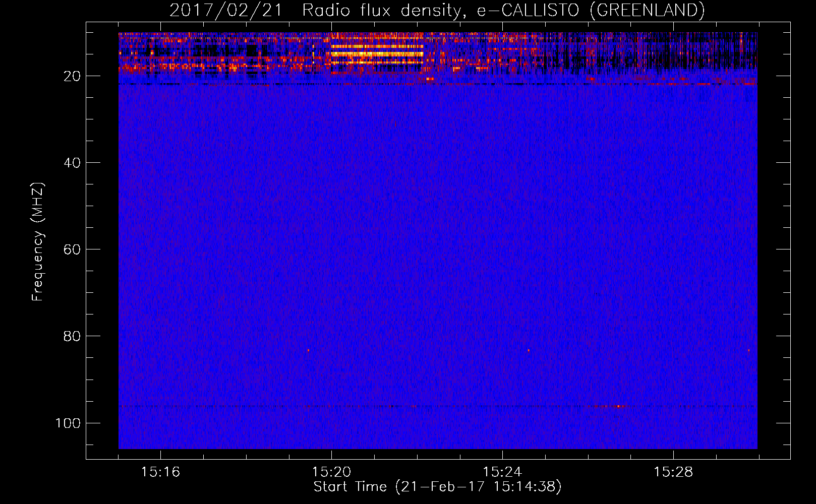Click the 100 frequency tick label
The width and height of the screenshot is (816, 504).
point(68,423)
